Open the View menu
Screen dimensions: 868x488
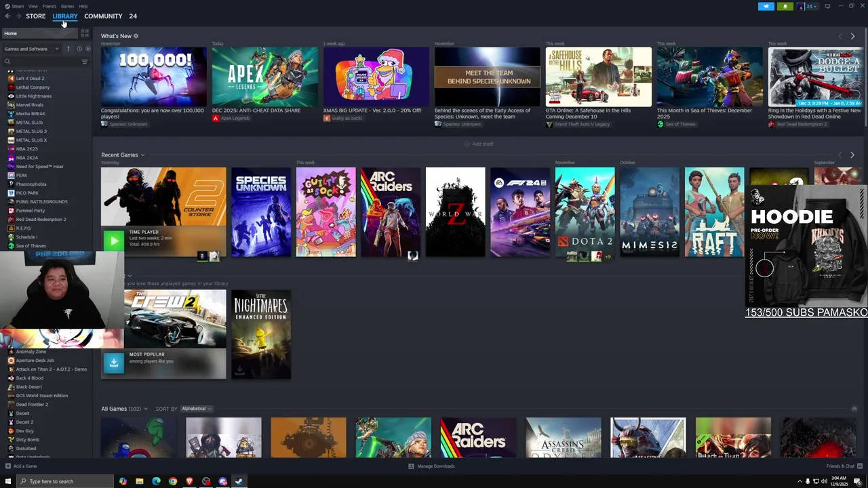tap(33, 6)
